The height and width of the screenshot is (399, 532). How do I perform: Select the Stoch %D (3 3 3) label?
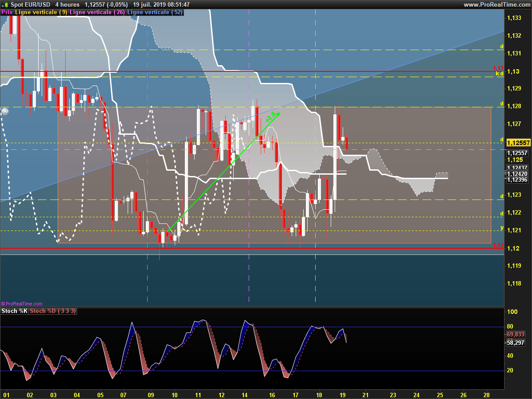[53, 311]
